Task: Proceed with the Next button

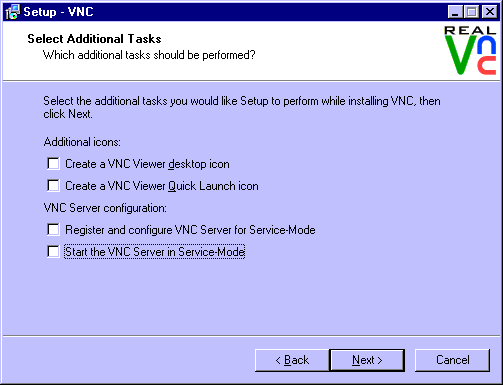Action: click(x=367, y=360)
